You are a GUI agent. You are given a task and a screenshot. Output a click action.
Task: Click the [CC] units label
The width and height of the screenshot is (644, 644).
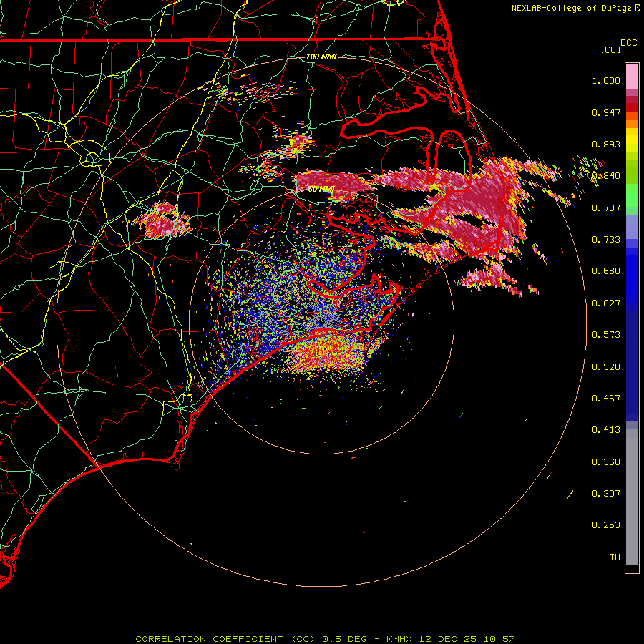(610, 49)
